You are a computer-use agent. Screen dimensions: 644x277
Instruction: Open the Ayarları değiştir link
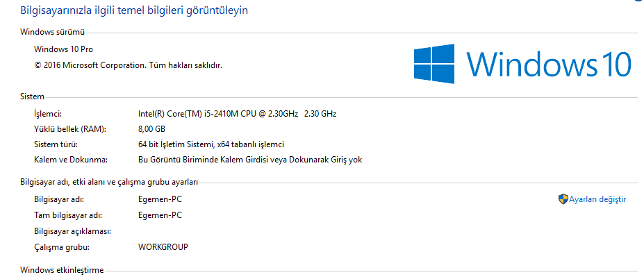(597, 199)
